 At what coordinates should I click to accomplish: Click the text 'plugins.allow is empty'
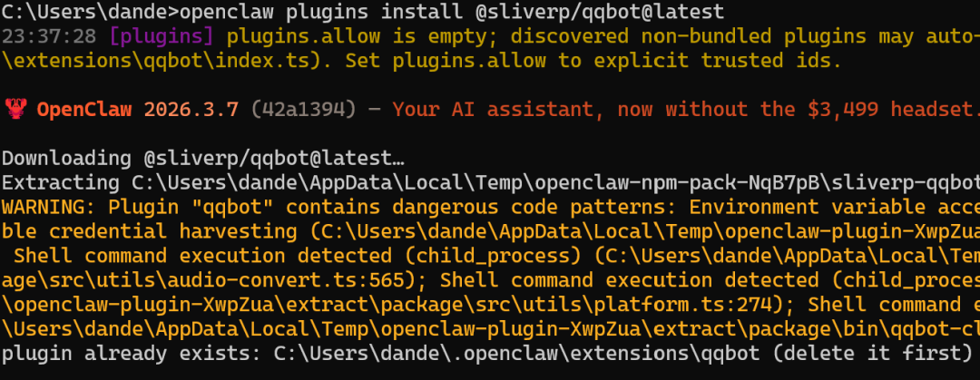(357, 36)
